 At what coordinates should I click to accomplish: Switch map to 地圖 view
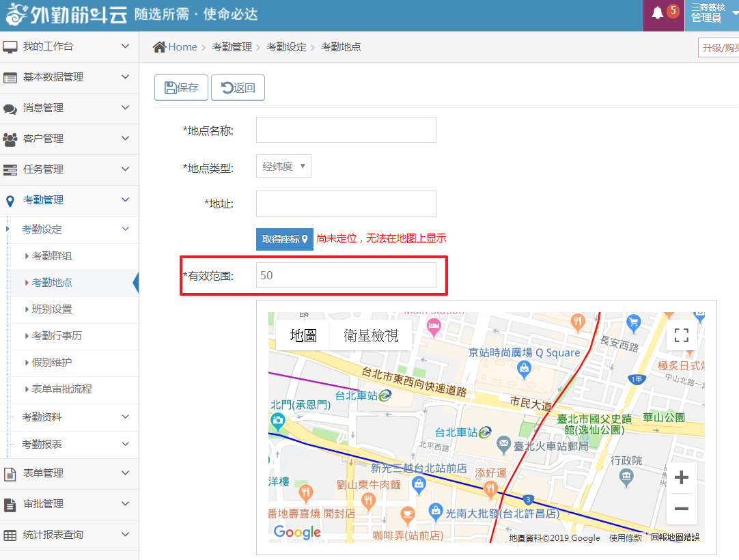[303, 335]
